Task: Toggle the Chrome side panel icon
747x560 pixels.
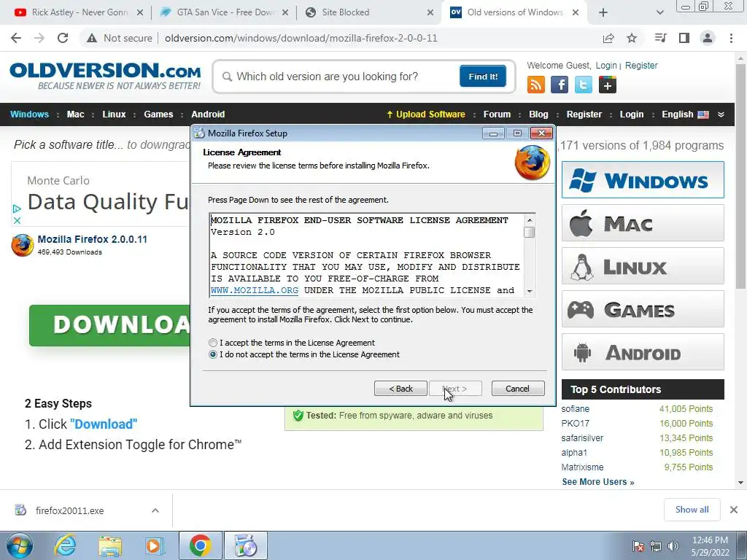Action: coord(684,38)
